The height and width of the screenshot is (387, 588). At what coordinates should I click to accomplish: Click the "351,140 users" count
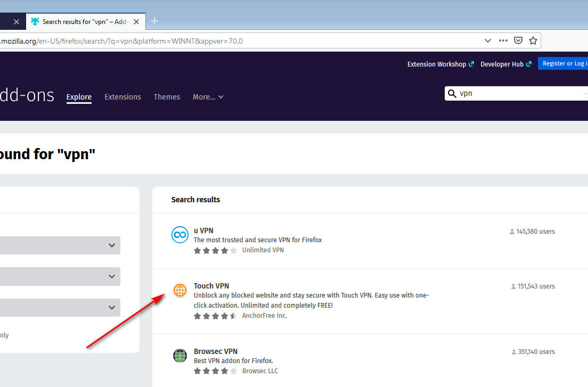tap(533, 352)
